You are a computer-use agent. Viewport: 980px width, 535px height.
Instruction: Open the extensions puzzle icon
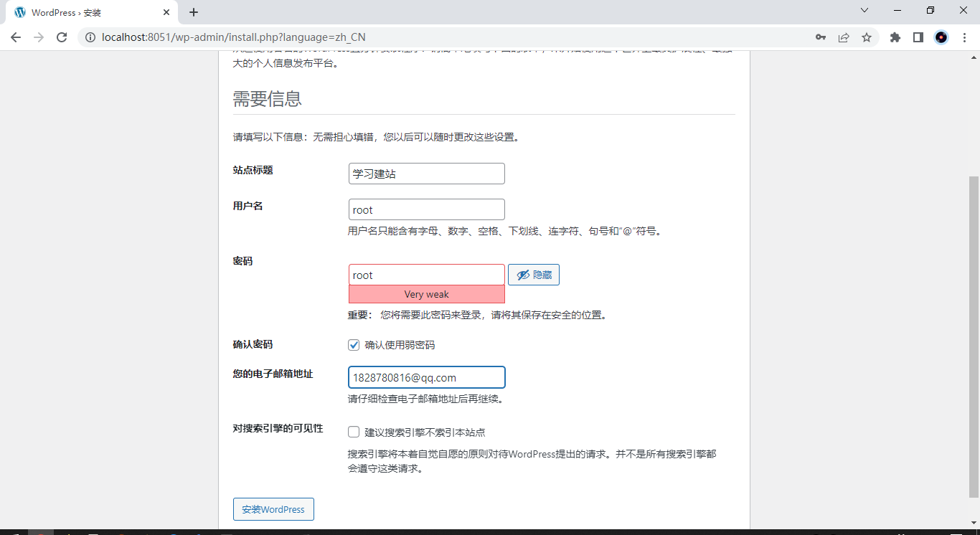895,37
